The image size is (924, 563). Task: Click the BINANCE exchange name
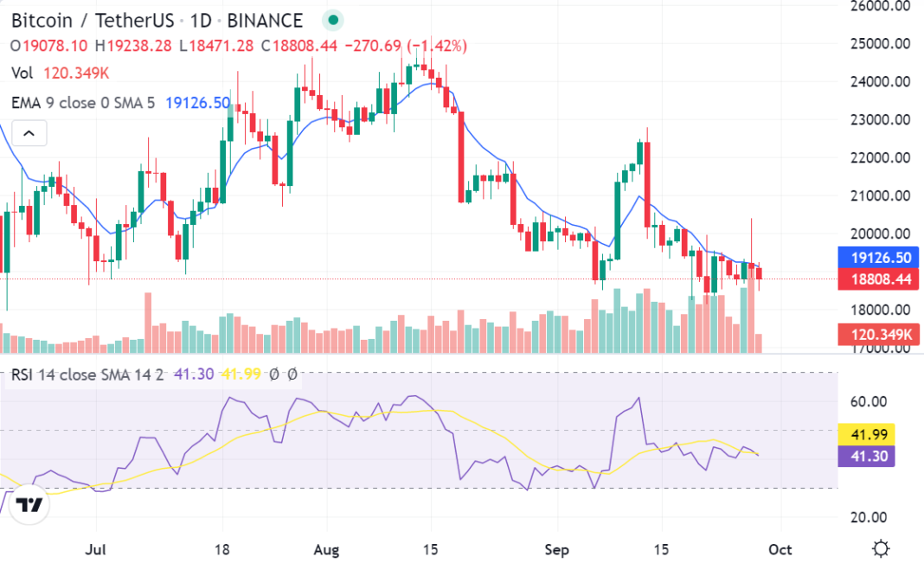coord(264,20)
